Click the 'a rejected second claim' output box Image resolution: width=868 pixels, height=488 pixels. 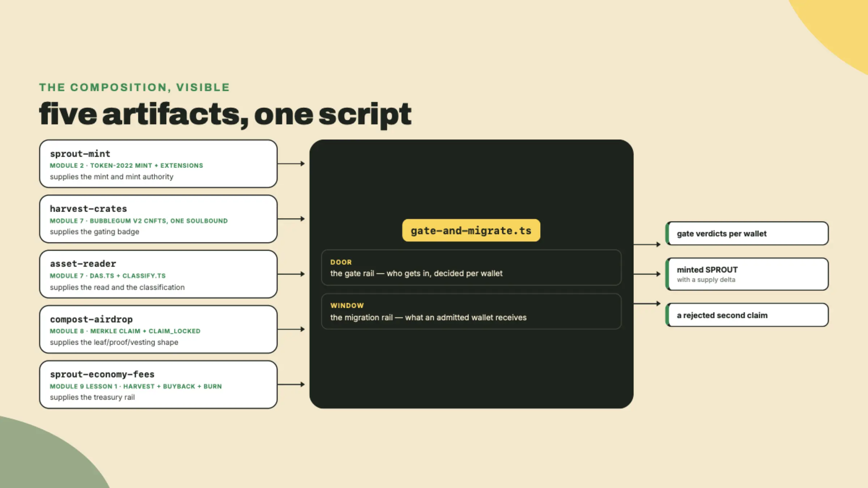[x=747, y=315]
